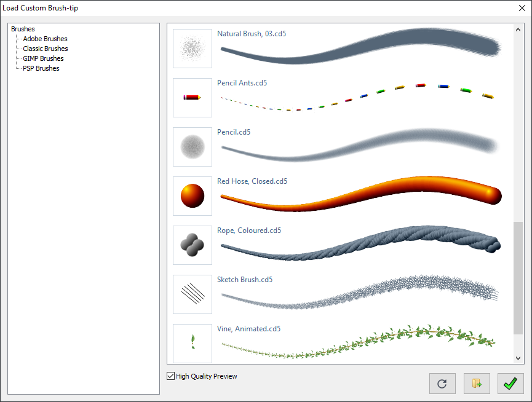Select the Red Hose sphere brush-tip icon
Image resolution: width=532 pixels, height=402 pixels.
coord(193,195)
